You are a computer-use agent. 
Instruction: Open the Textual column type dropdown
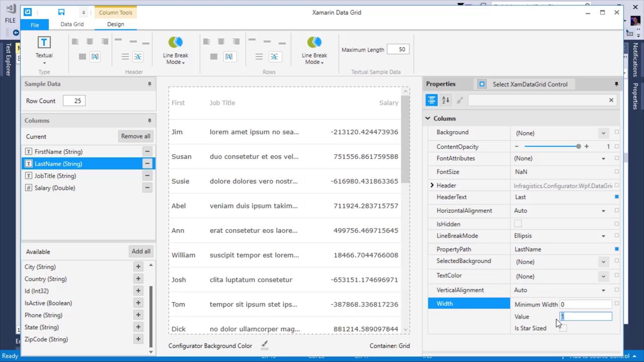44,51
